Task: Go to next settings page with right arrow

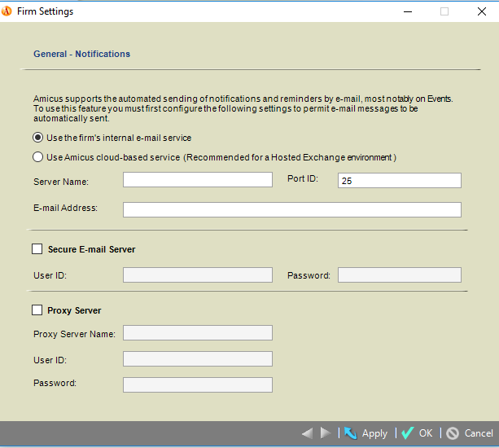Action: tap(326, 433)
